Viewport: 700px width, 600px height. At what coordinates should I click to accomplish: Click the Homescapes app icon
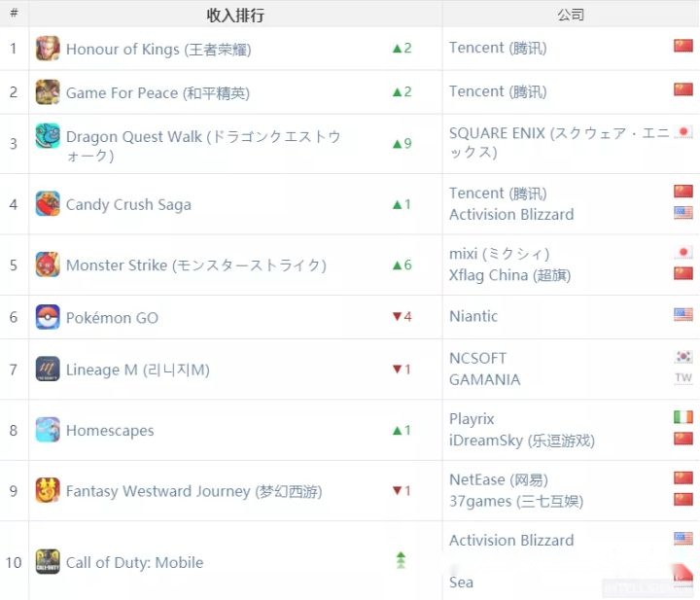point(48,430)
